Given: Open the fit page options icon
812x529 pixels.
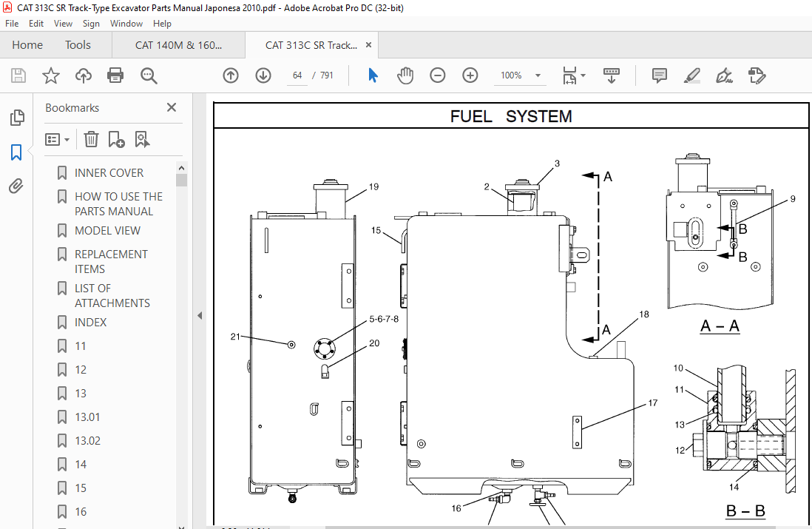Looking at the screenshot, I should pyautogui.click(x=569, y=75).
